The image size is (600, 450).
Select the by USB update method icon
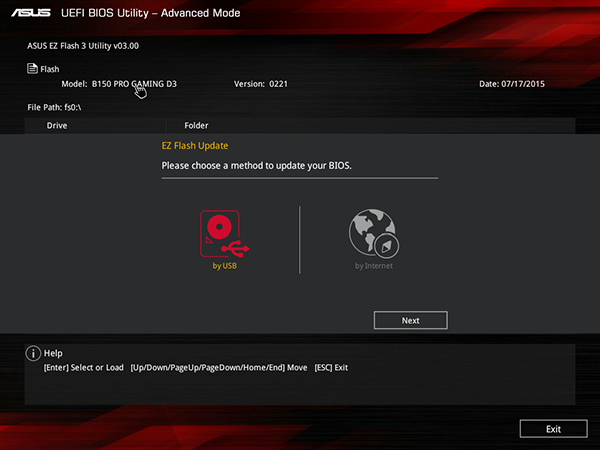[225, 234]
